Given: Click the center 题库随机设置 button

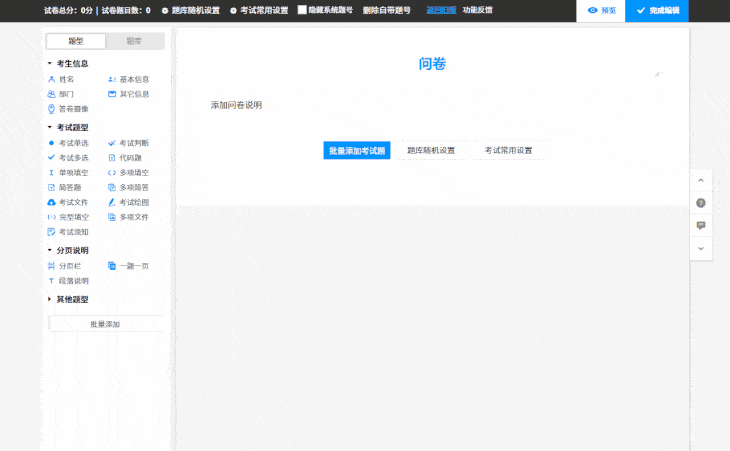Looking at the screenshot, I should (431, 150).
